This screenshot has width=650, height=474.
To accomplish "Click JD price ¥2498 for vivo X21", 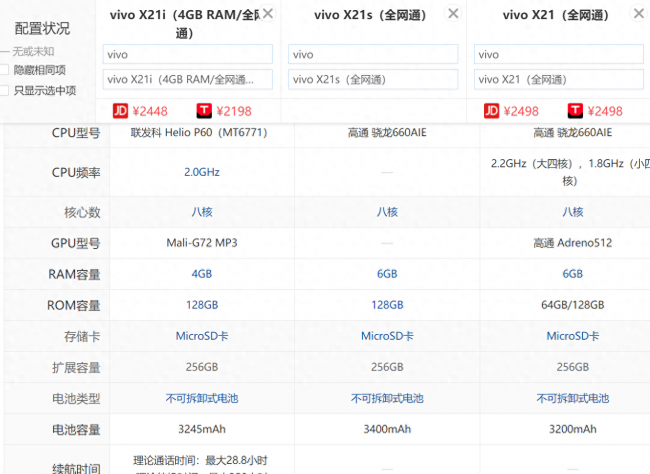I will (521, 111).
